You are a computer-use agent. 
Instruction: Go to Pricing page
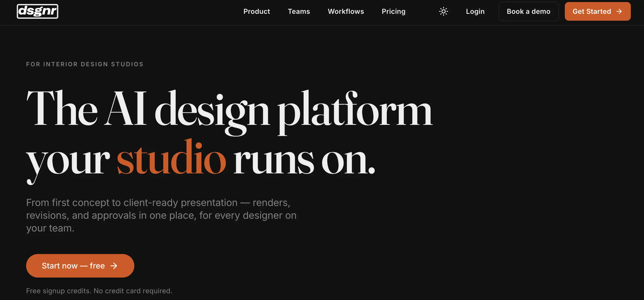[x=393, y=12]
